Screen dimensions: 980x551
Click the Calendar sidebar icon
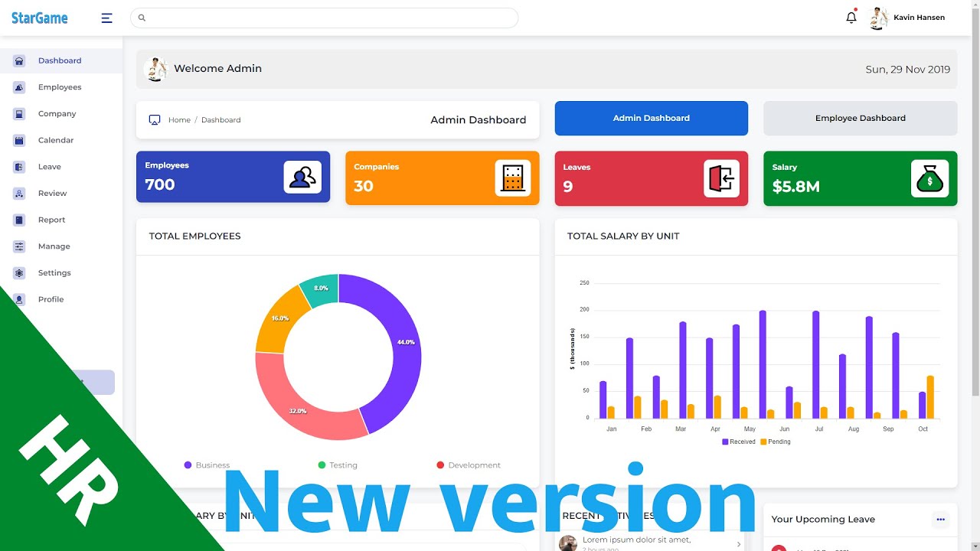pyautogui.click(x=19, y=140)
